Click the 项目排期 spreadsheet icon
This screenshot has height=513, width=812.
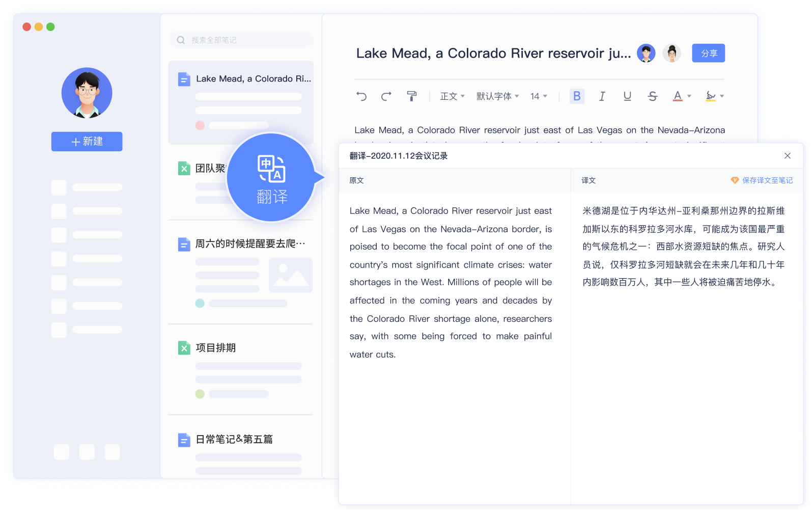point(184,348)
